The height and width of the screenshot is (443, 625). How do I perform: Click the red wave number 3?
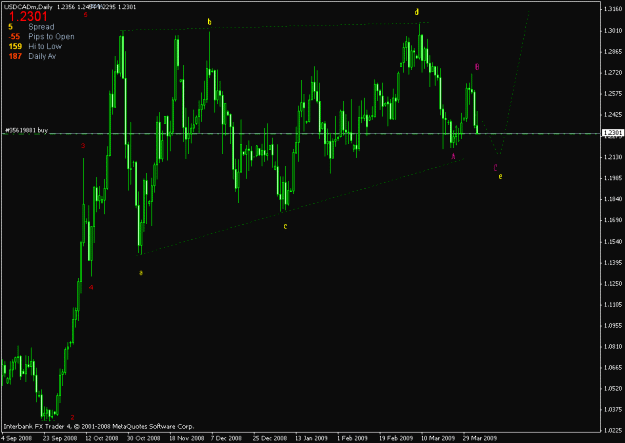click(83, 146)
